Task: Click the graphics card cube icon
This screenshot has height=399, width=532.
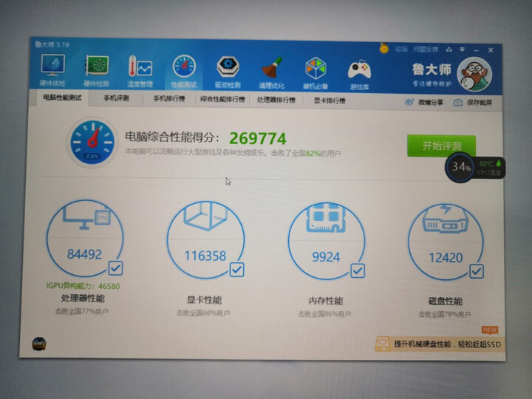Action: pyautogui.click(x=205, y=216)
